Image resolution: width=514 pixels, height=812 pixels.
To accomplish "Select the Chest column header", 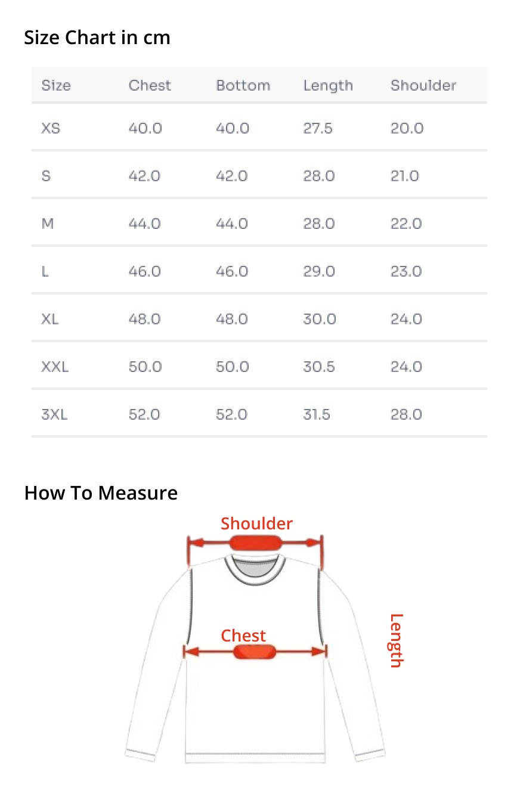I will pyautogui.click(x=150, y=85).
